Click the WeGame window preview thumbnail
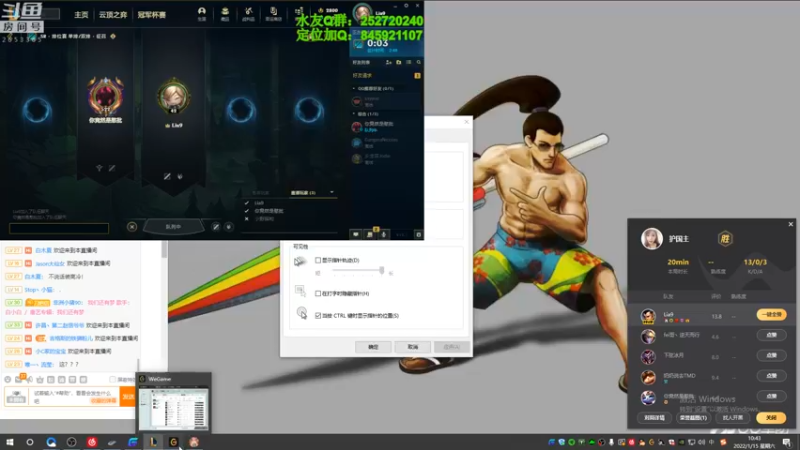The height and width of the screenshot is (450, 800). (x=173, y=409)
